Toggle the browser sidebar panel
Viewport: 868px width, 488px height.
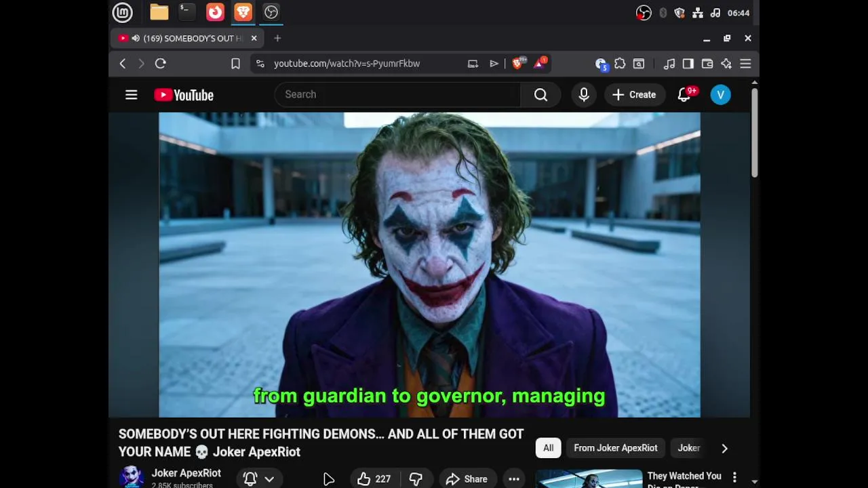click(688, 64)
